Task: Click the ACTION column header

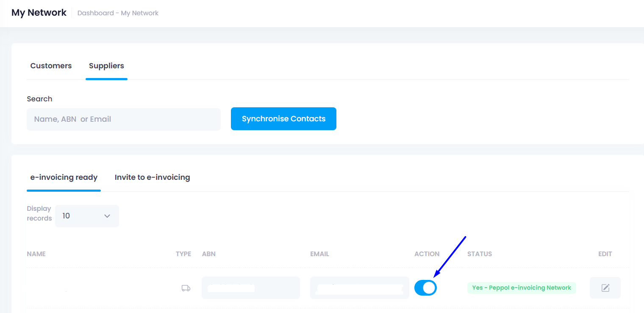Action: [x=427, y=254]
